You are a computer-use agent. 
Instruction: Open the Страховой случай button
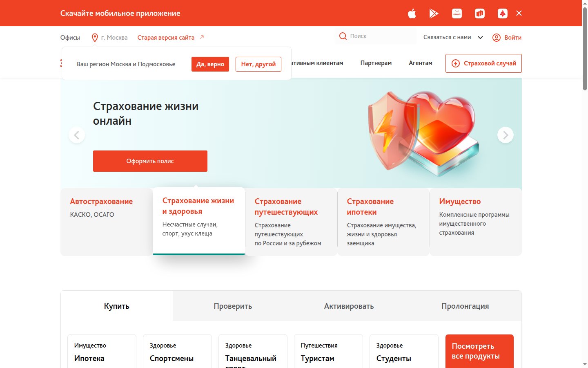(483, 63)
